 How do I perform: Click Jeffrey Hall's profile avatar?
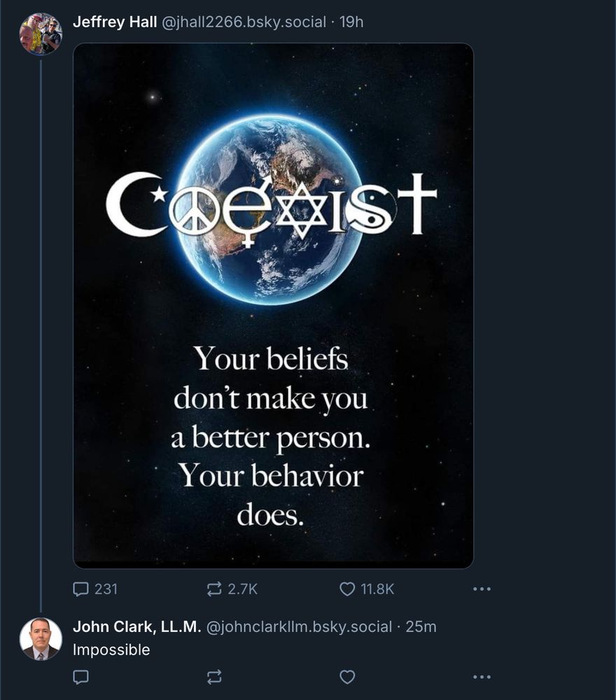point(41,34)
